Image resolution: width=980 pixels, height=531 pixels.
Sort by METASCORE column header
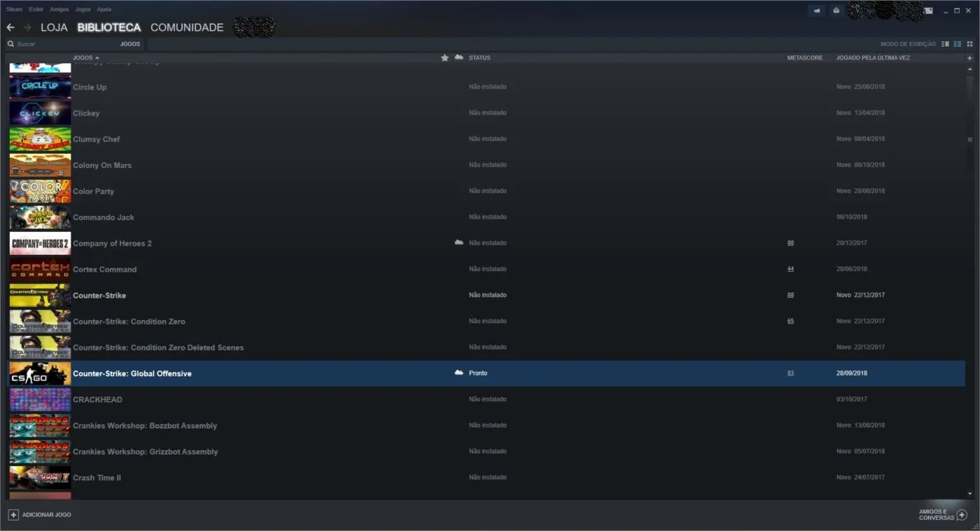805,57
